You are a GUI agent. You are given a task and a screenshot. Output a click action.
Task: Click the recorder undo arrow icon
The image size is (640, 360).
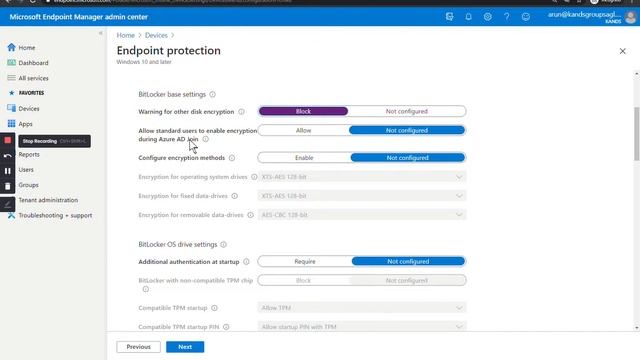click(x=8, y=156)
